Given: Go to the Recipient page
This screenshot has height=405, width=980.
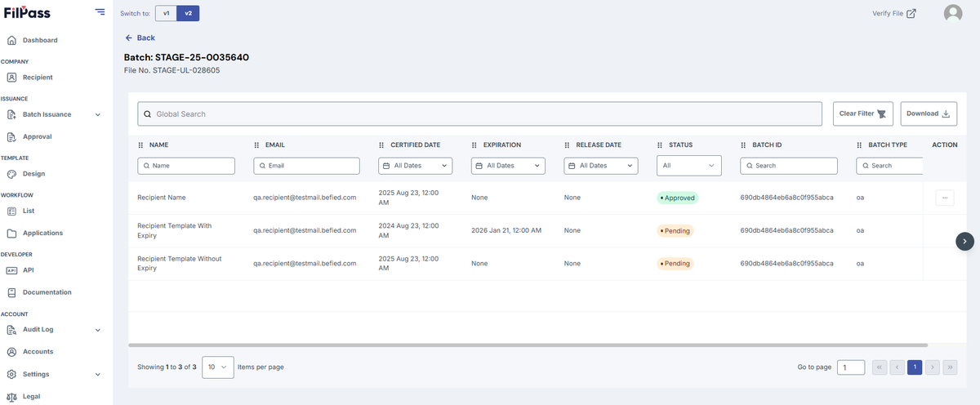Looking at the screenshot, I should click(38, 78).
